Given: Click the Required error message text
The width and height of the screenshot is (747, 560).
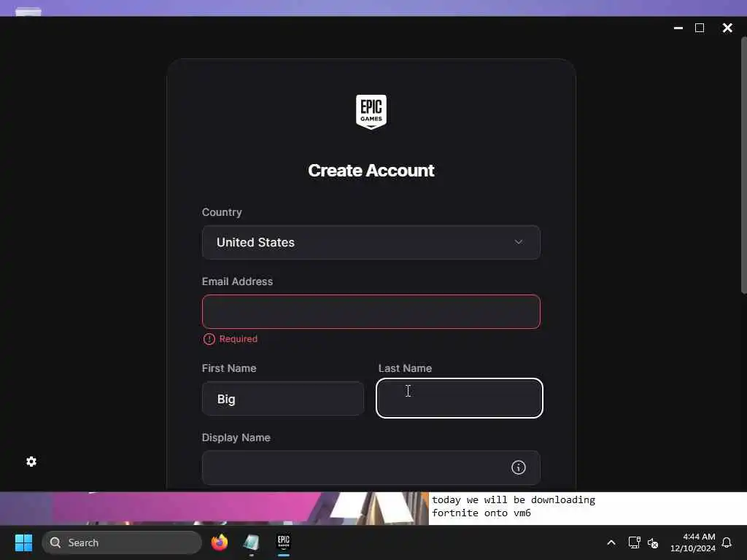Looking at the screenshot, I should pyautogui.click(x=239, y=338).
